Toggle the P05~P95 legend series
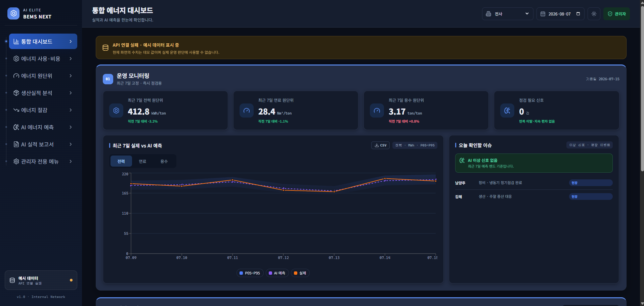The image size is (644, 306). pos(250,273)
